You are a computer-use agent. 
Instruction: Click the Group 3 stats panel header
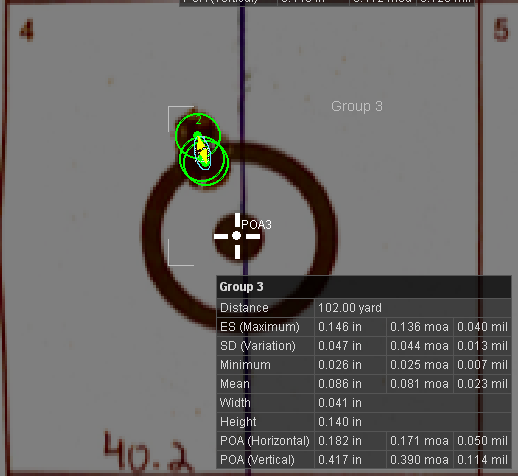(364, 287)
